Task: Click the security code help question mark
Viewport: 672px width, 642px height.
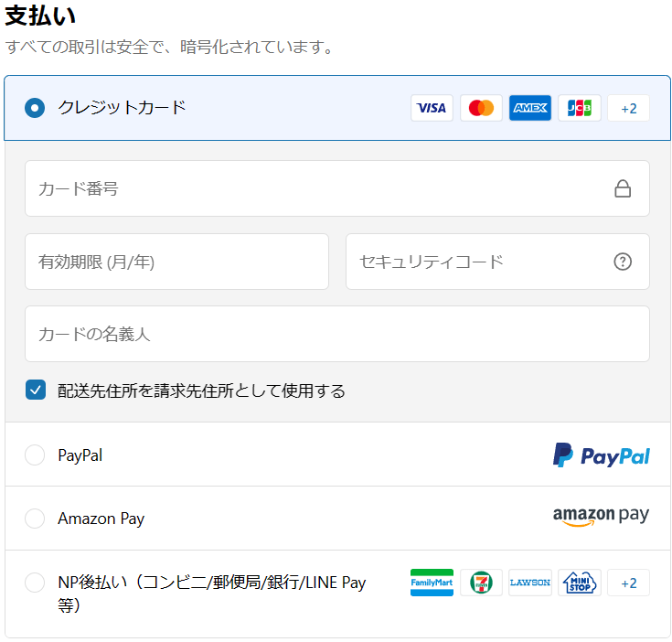Action: point(623,262)
